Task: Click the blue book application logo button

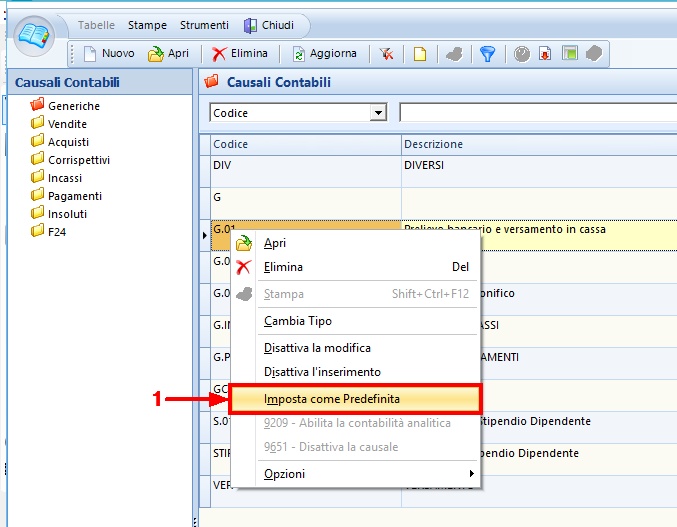Action: [x=33, y=37]
